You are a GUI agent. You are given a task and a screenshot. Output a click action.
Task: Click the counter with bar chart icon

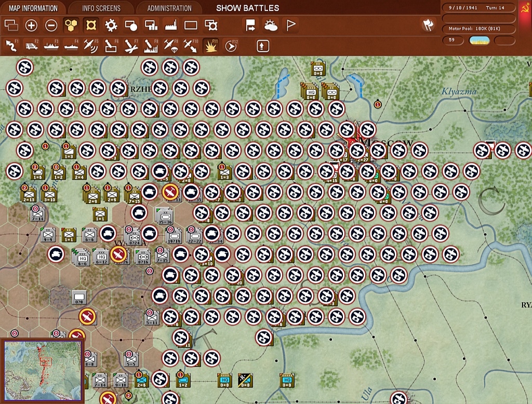(151, 25)
